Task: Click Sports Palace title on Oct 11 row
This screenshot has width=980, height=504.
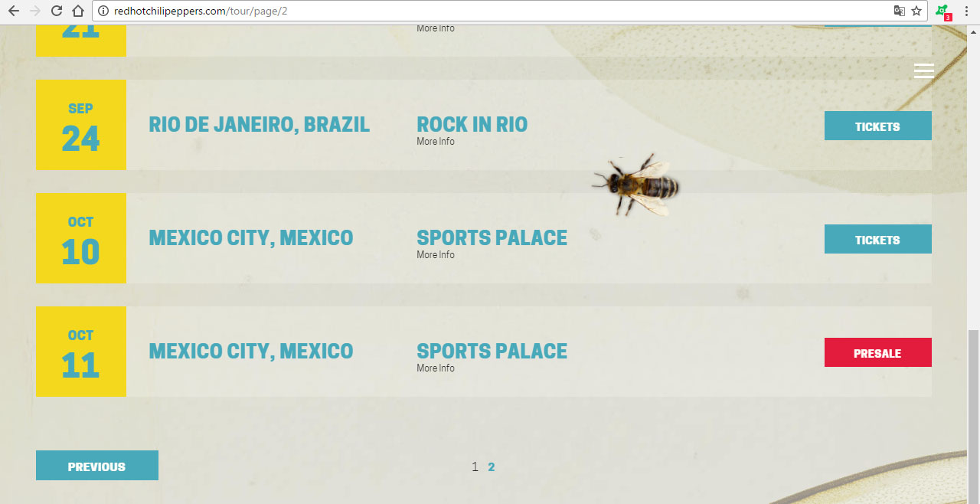Action: (x=492, y=351)
